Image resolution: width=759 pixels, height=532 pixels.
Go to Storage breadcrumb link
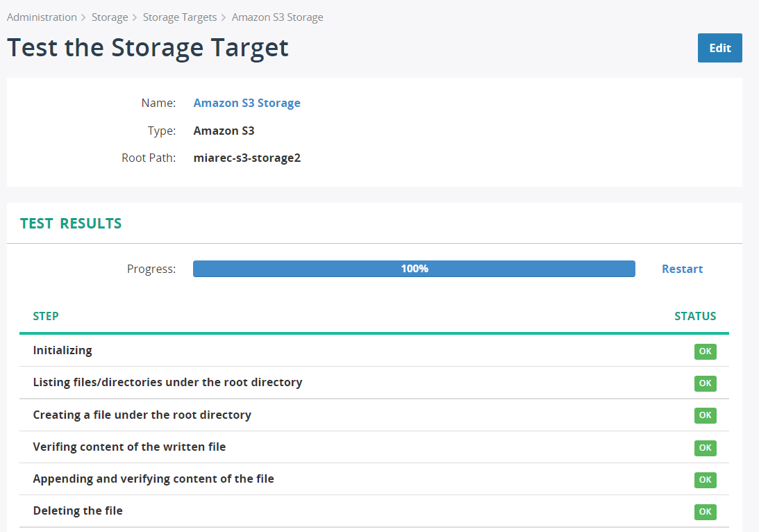110,17
